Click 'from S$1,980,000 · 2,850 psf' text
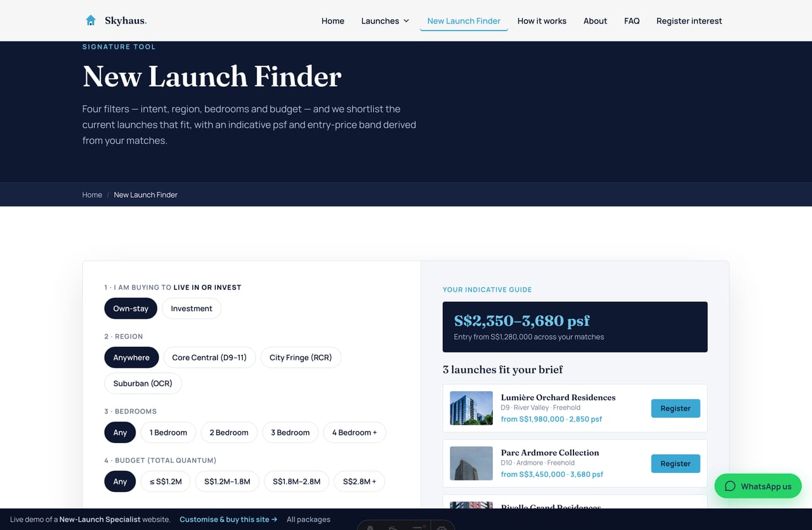The image size is (812, 530). [551, 419]
